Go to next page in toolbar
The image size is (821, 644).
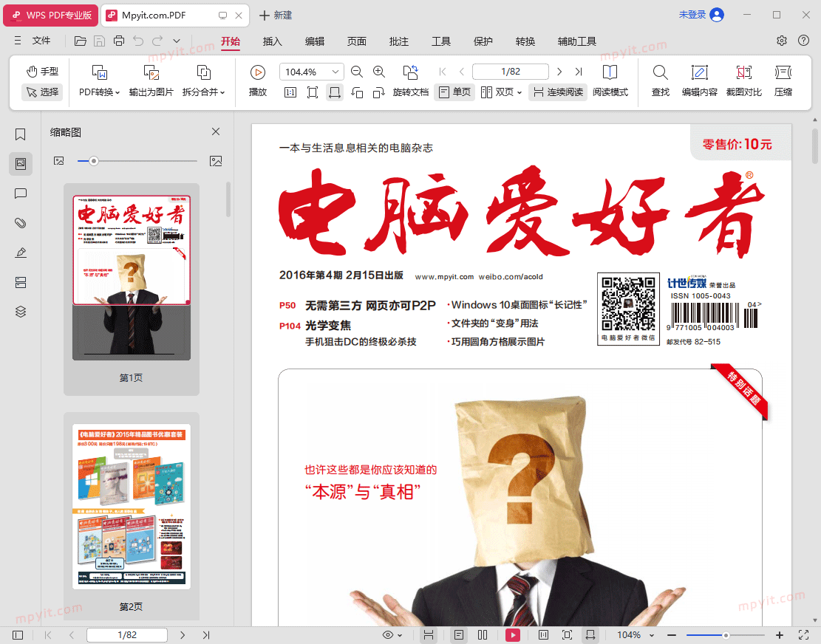pos(559,72)
